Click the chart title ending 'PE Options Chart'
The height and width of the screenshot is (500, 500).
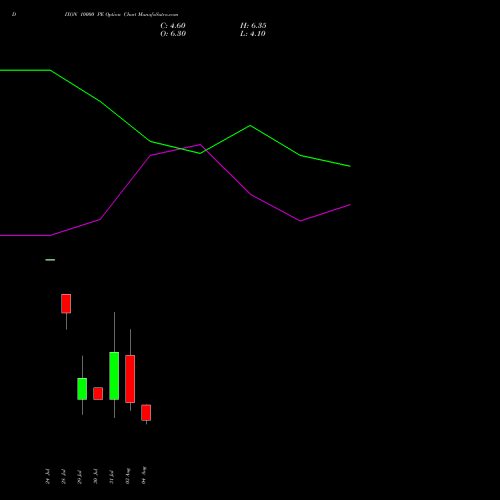pyautogui.click(x=121, y=15)
